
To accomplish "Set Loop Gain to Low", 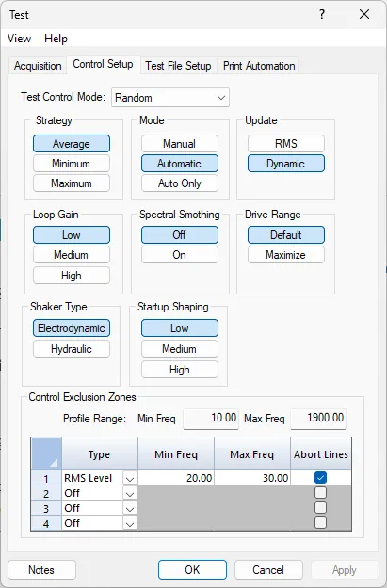I will coord(72,235).
